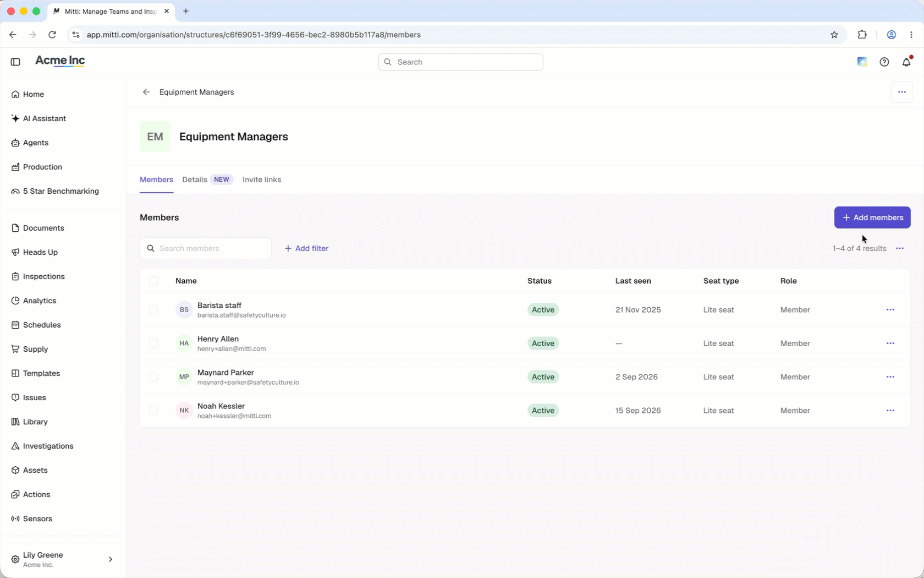Open the notifications bell
The image size is (924, 578).
906,62
